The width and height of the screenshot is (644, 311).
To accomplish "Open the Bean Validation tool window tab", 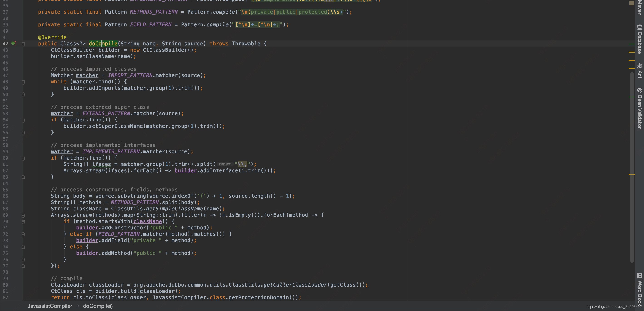I will [639, 109].
